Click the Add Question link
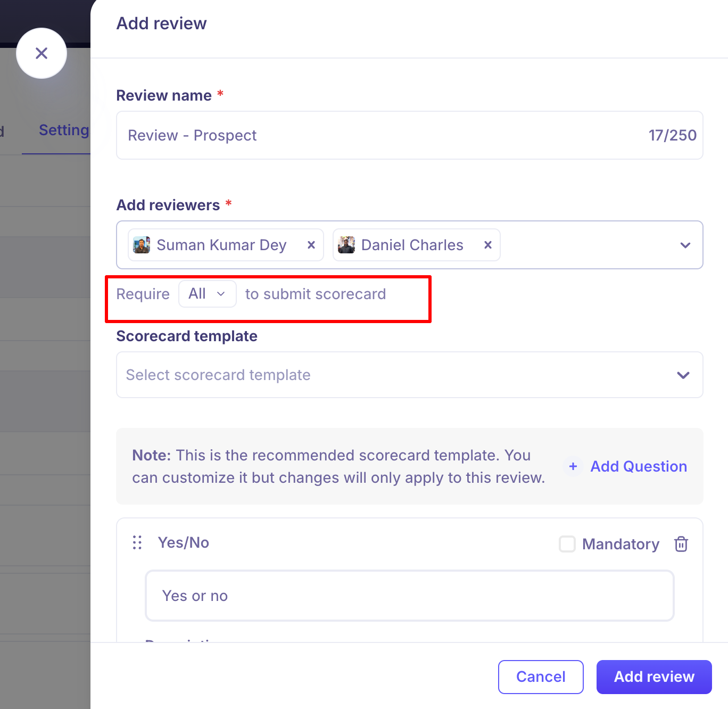Image resolution: width=728 pixels, height=709 pixels. [x=639, y=466]
